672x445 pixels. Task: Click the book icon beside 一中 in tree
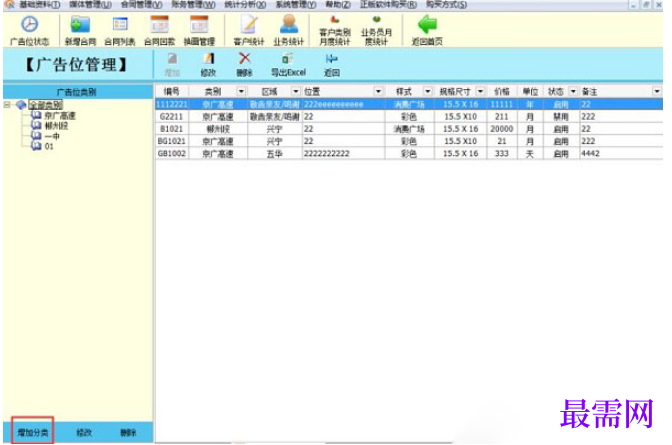(36, 136)
